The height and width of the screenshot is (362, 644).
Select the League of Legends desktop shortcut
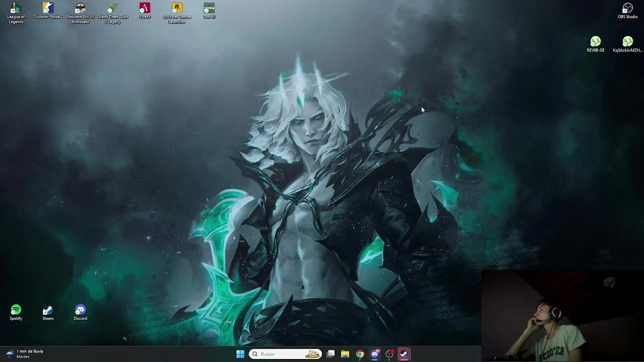point(16,9)
